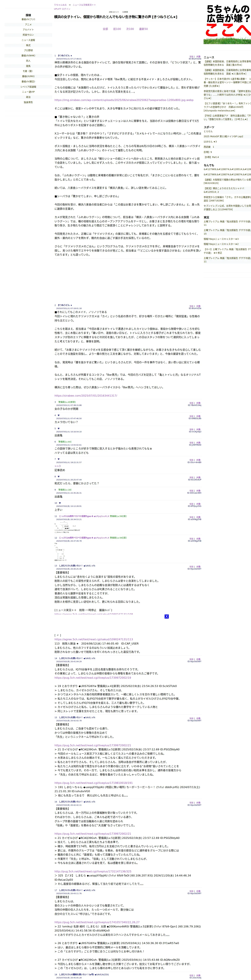This screenshot has height=980, width=251.
Task: Open モ娘（狼） in the sidebar
Action: coord(28,71)
